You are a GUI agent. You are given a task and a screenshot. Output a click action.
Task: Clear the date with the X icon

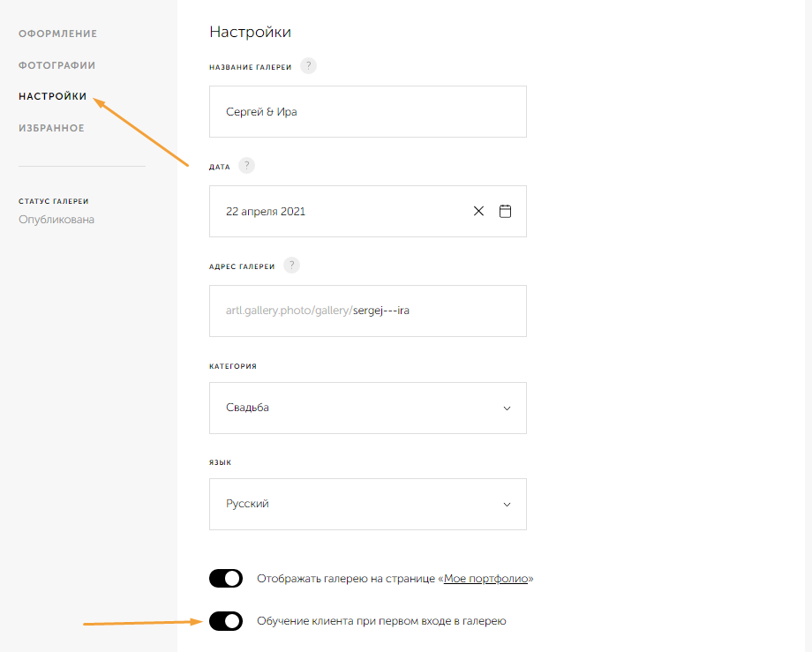pyautogui.click(x=478, y=211)
